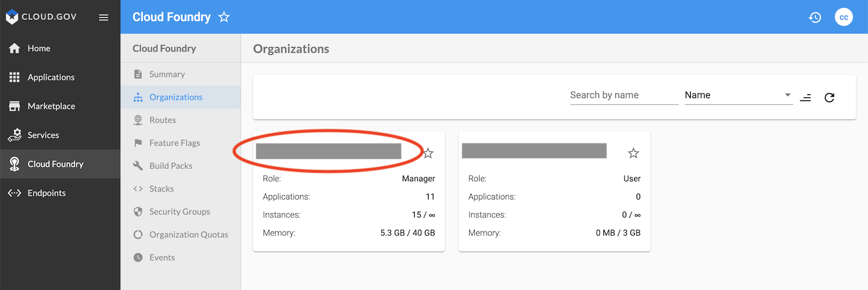Click the 11 applications count

pos(430,197)
